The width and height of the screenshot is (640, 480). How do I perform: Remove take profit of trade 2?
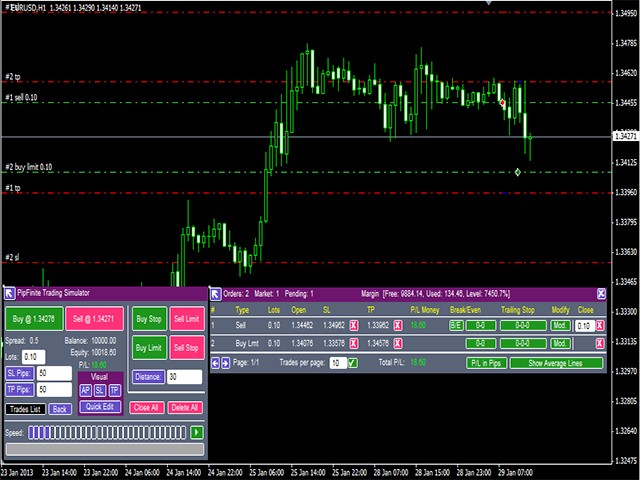click(x=398, y=343)
